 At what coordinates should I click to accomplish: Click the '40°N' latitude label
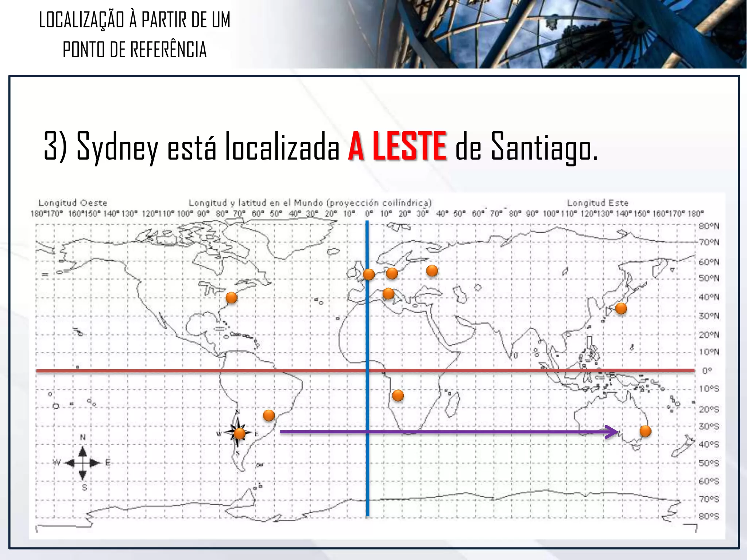[709, 297]
